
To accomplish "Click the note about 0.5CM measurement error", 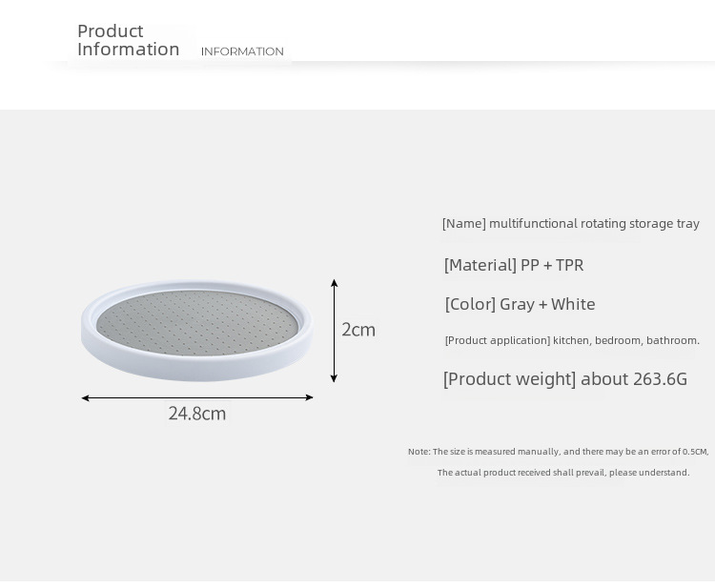I will point(558,452).
